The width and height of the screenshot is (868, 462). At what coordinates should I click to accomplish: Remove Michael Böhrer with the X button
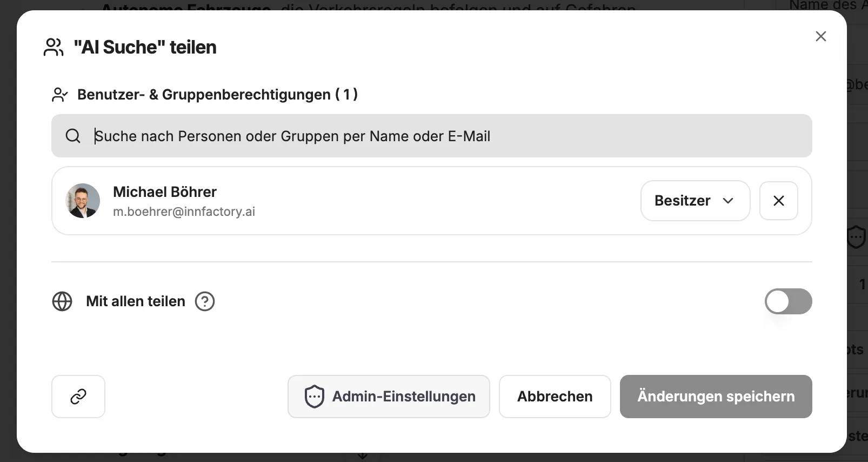778,201
